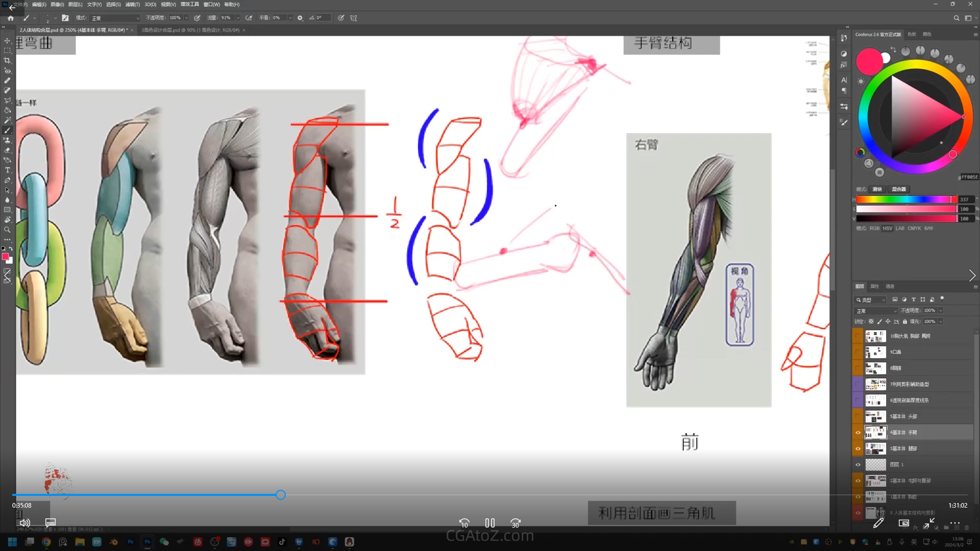
Task: Click the hue slider in Coolorus panel
Action: click(x=906, y=199)
